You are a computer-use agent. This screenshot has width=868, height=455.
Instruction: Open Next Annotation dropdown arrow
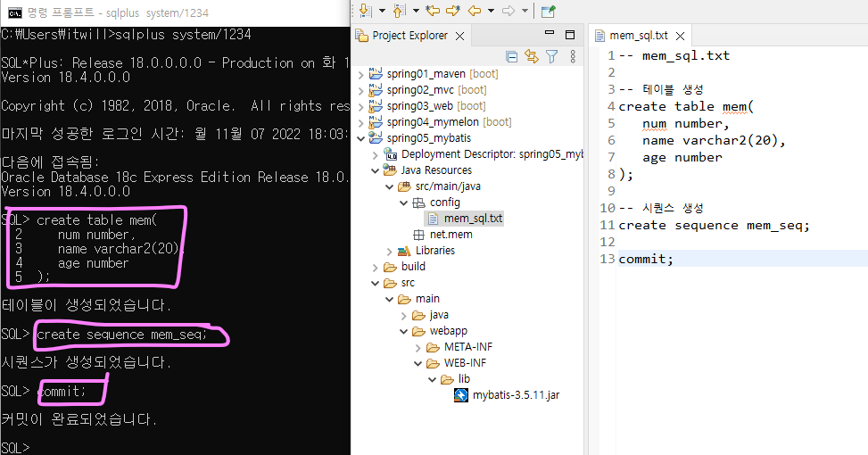[x=382, y=11]
